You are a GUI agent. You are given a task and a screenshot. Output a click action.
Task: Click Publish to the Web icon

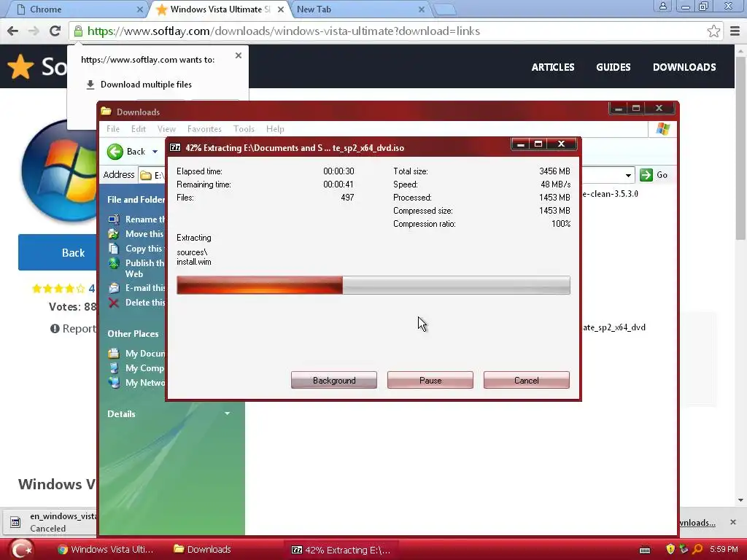(x=113, y=262)
